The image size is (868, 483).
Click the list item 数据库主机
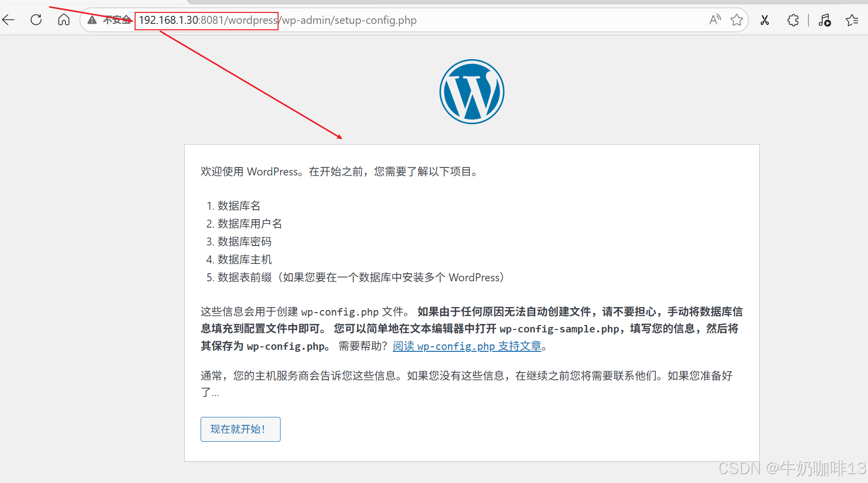(x=244, y=259)
